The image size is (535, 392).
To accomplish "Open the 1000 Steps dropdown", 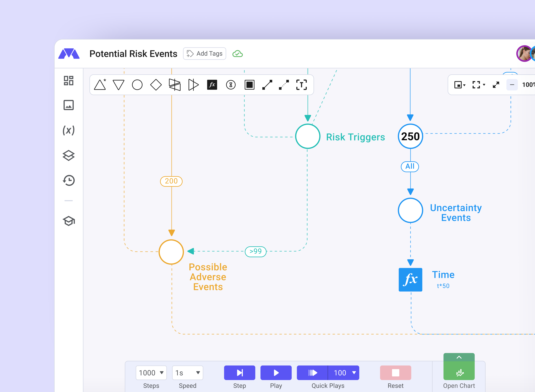I will coord(151,373).
